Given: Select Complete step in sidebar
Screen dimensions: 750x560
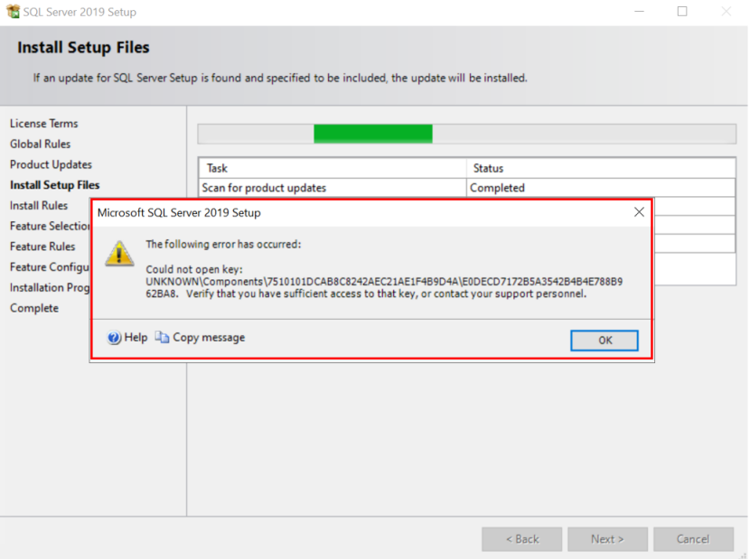Looking at the screenshot, I should 34,309.
